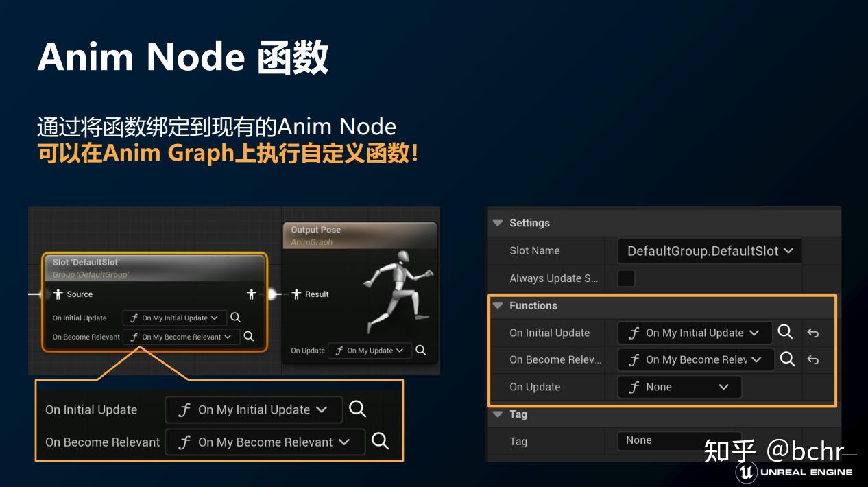Click the revert arrow for On Initial Update
This screenshot has height=487, width=868.
tap(815, 333)
